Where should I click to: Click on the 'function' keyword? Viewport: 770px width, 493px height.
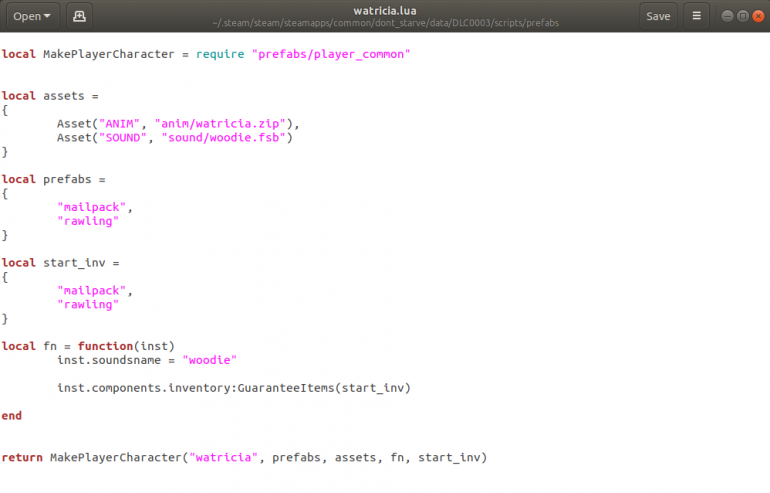105,346
